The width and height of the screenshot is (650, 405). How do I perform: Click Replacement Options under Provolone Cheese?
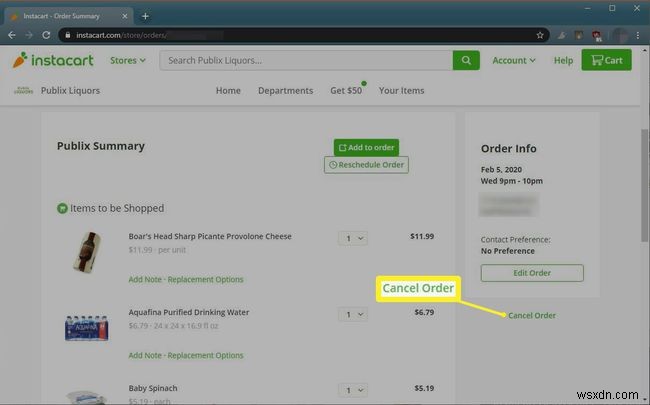[205, 279]
